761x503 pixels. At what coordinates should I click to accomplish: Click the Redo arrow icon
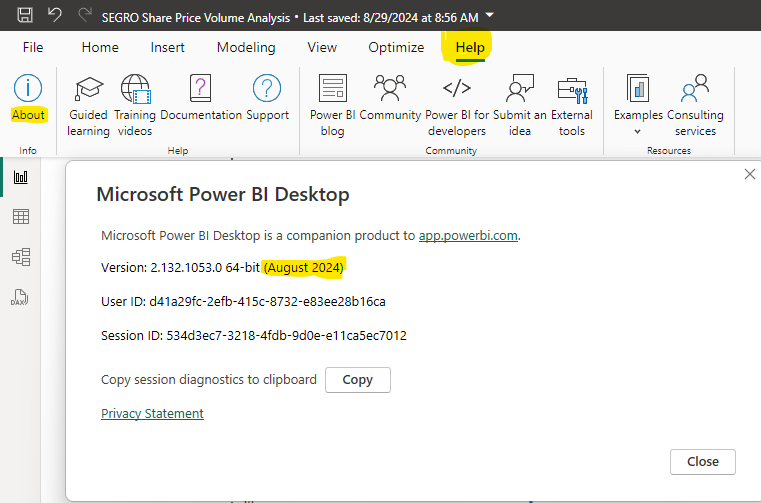tap(85, 15)
